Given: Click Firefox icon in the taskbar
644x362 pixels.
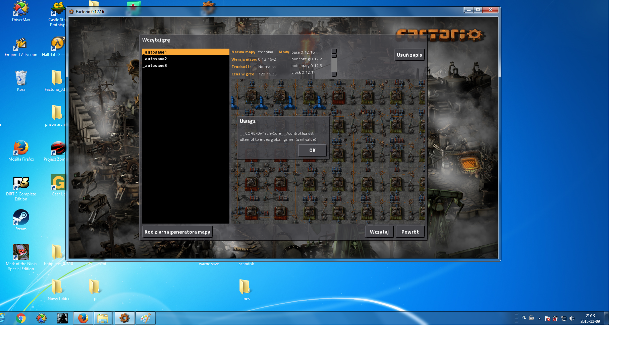Looking at the screenshot, I should coord(83,318).
